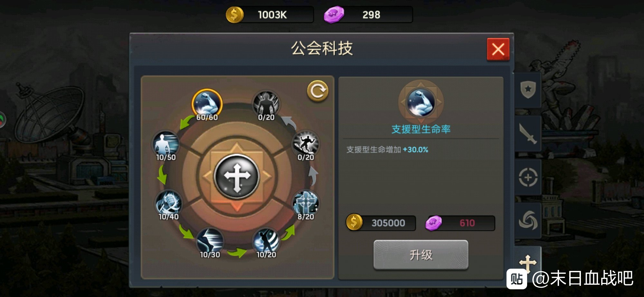Screen dimensions: 644x297
Task: Select the fist skill at 10/40
Action: [168, 203]
